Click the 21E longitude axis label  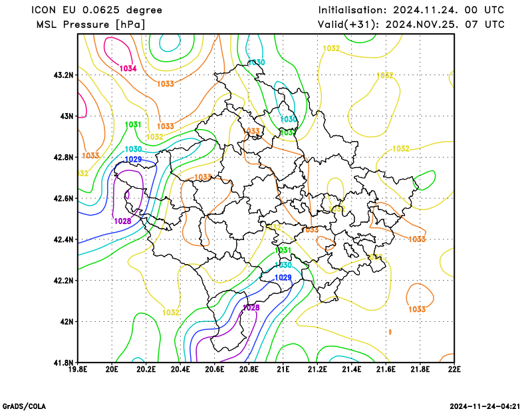283,369
